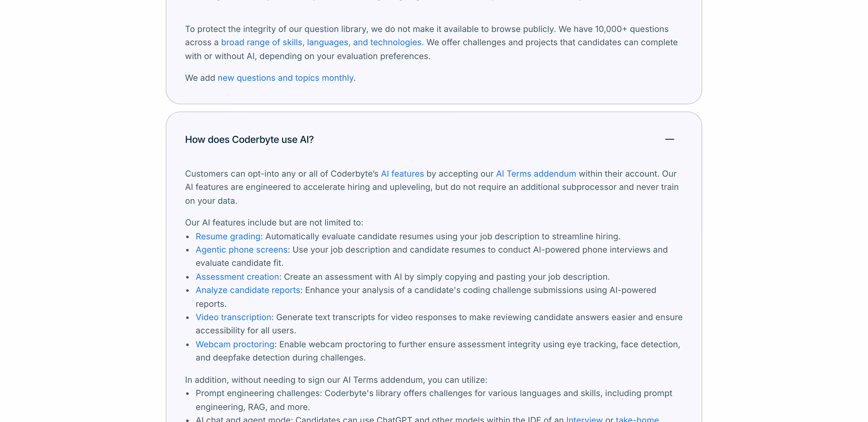868x422 pixels.
Task: Follow the new questions and topics monthly link
Action: point(285,78)
